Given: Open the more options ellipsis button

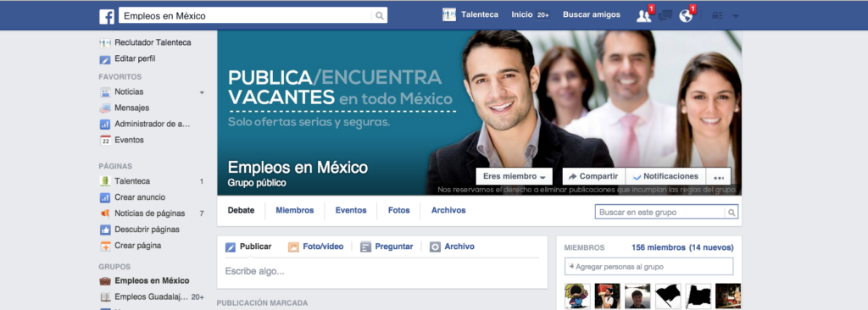Looking at the screenshot, I should (x=719, y=177).
